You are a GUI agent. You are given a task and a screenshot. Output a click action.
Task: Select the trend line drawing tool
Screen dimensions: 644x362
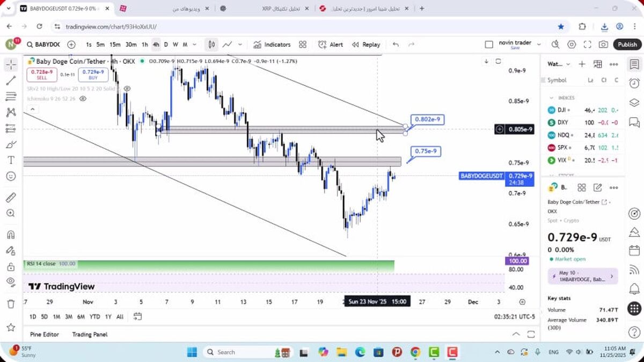coord(11,81)
